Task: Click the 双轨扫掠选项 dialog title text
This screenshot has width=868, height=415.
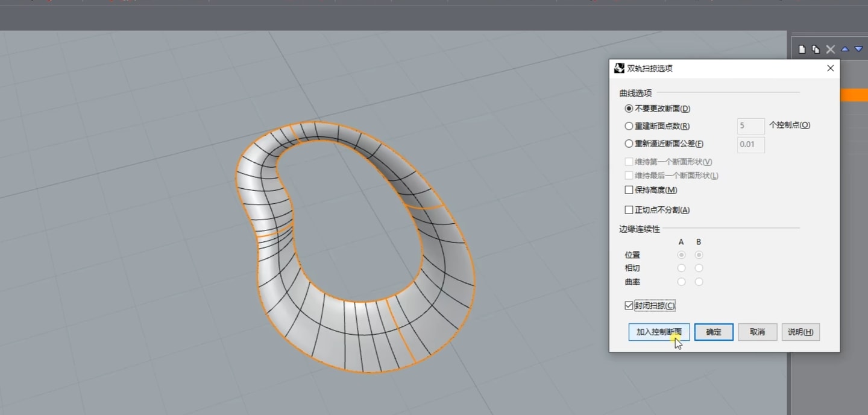Action: 650,68
